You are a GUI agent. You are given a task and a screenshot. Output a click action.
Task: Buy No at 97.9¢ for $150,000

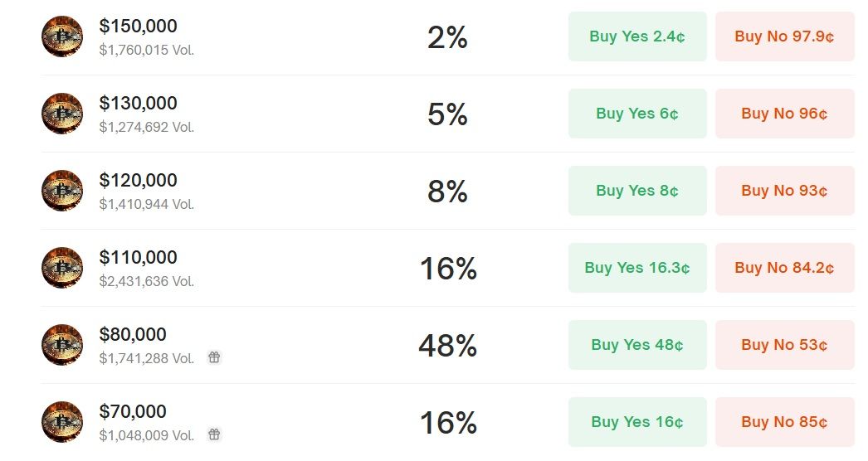(784, 36)
